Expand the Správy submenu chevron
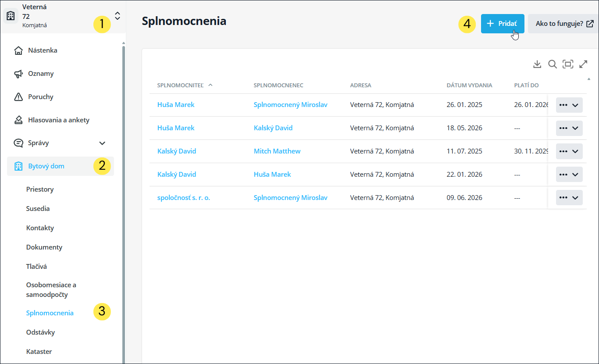 click(x=102, y=143)
